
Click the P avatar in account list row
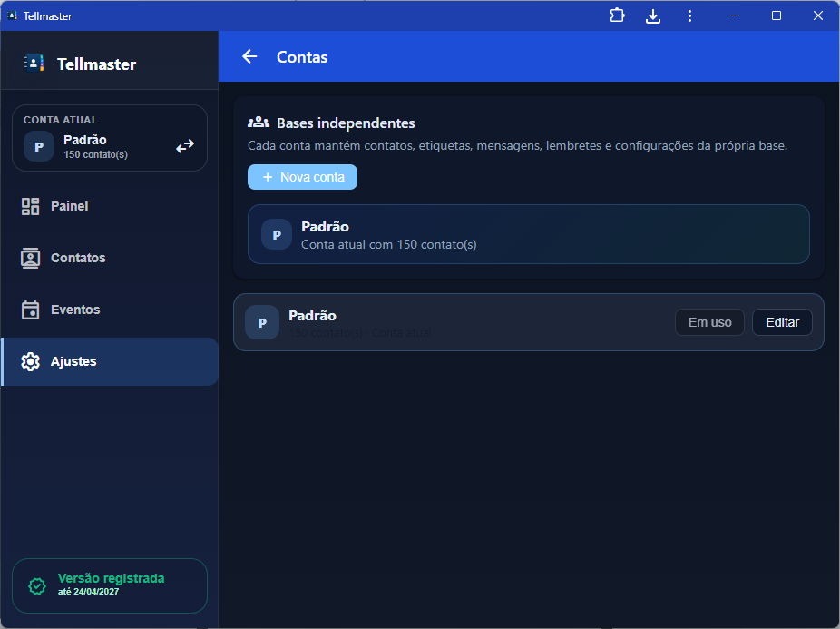pos(262,322)
